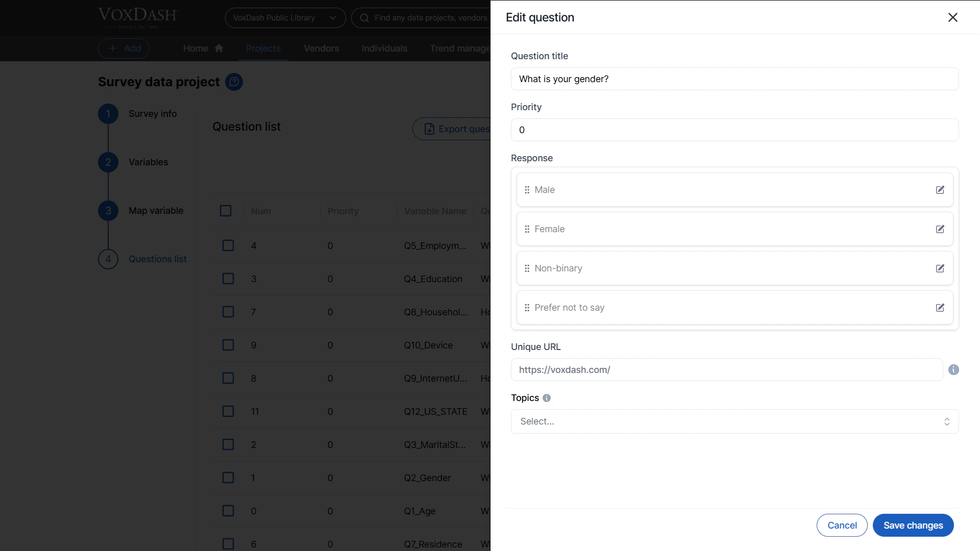Open the Topics Select dropdown
The width and height of the screenshot is (980, 551).
(734, 421)
